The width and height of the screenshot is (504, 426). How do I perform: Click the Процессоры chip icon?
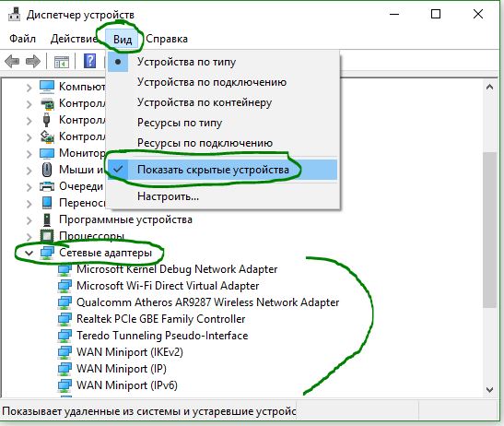click(47, 236)
